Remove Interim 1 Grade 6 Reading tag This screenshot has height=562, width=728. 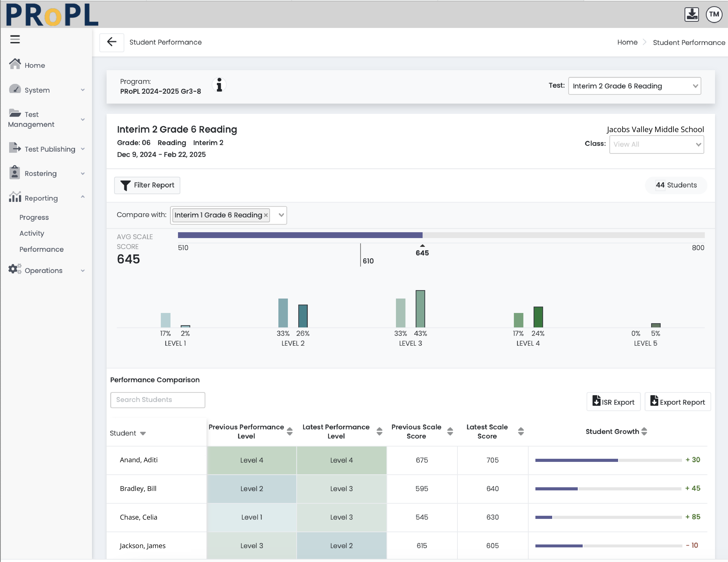click(x=266, y=215)
